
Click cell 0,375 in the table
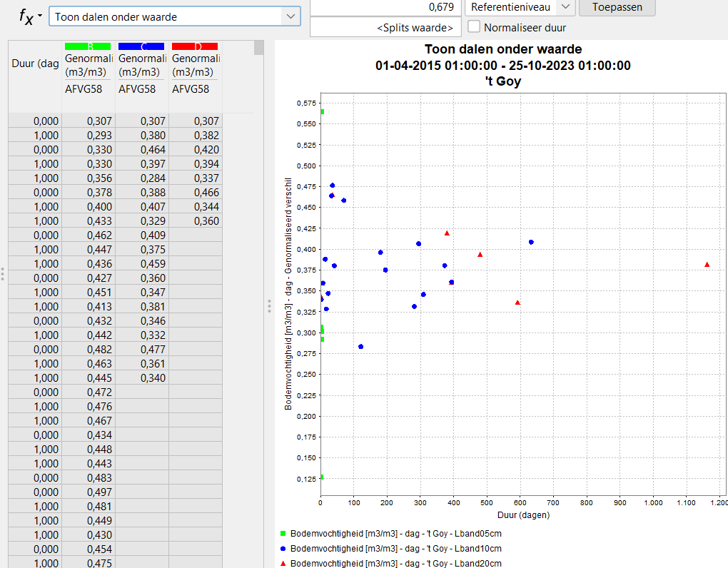[x=141, y=249]
